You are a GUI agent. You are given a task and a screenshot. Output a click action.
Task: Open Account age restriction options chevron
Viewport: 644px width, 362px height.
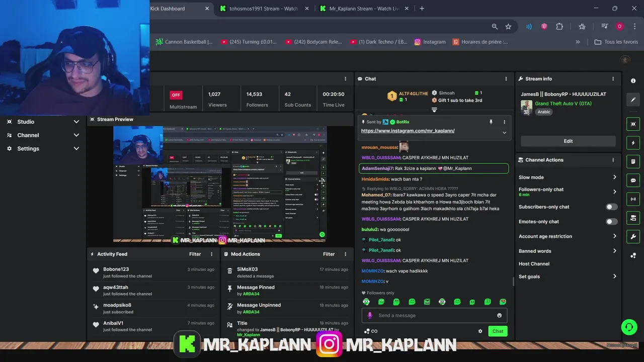click(x=614, y=236)
